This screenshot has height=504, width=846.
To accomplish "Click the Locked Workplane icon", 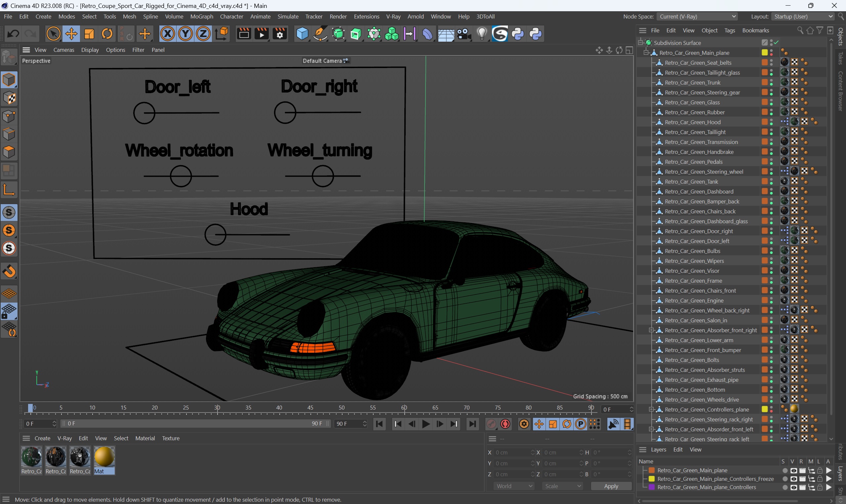I will (x=9, y=311).
